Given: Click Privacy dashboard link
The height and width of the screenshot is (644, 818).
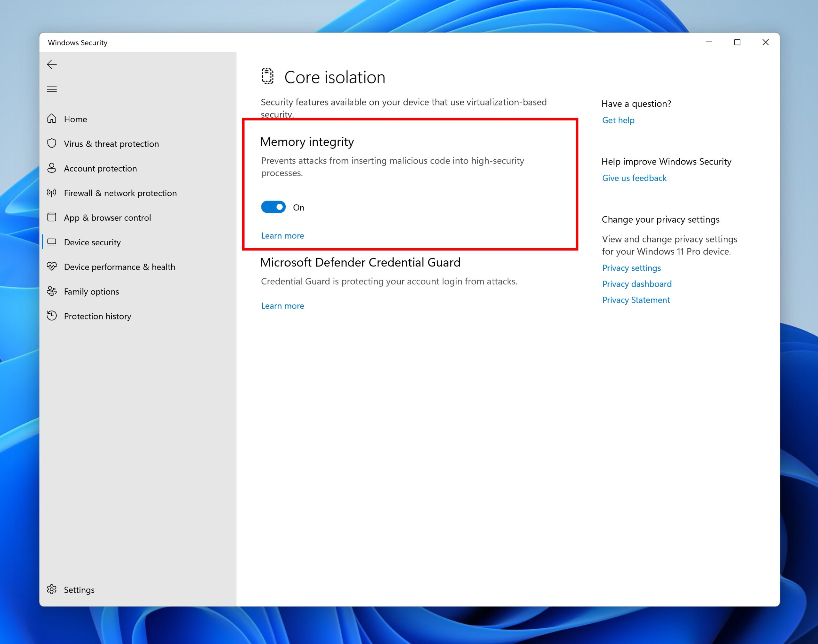Looking at the screenshot, I should 637,284.
